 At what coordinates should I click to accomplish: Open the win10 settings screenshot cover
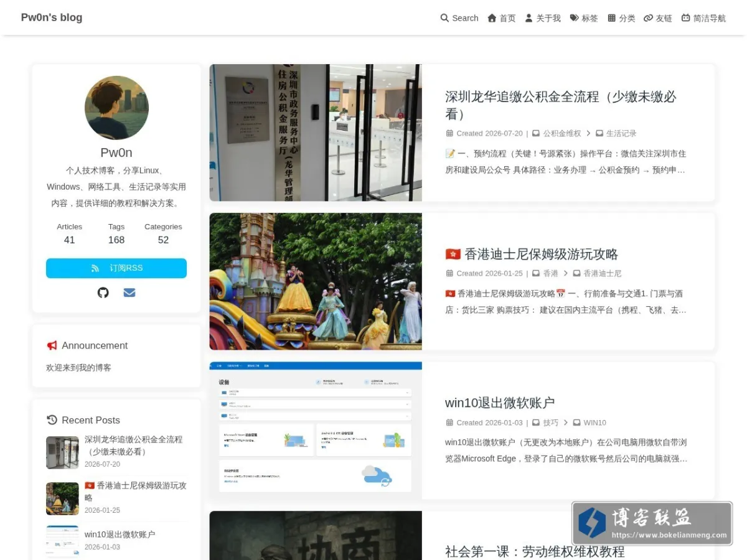point(316,431)
